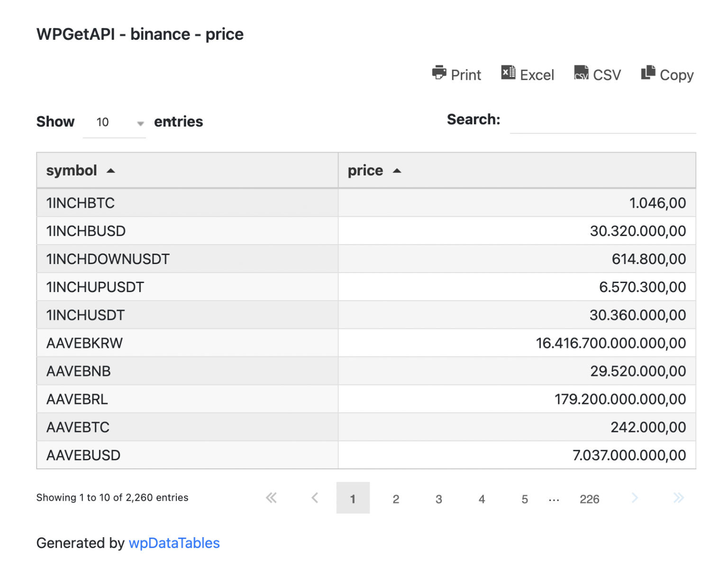Change page length via the 10 entries combo box
Image resolution: width=728 pixels, height=576 pixels.
114,122
